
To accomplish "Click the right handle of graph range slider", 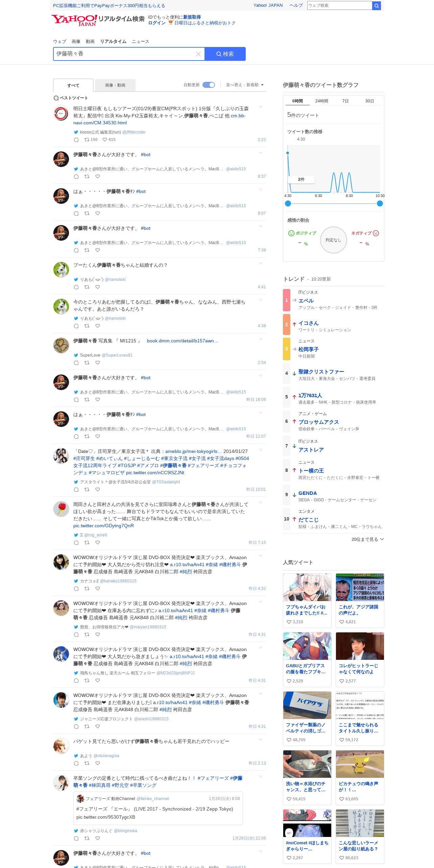I will [380, 203].
